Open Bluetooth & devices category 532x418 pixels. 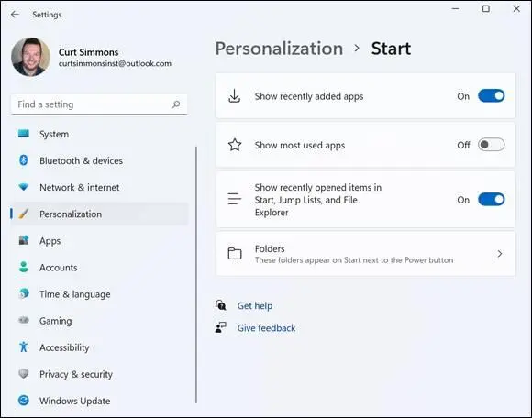tap(81, 160)
